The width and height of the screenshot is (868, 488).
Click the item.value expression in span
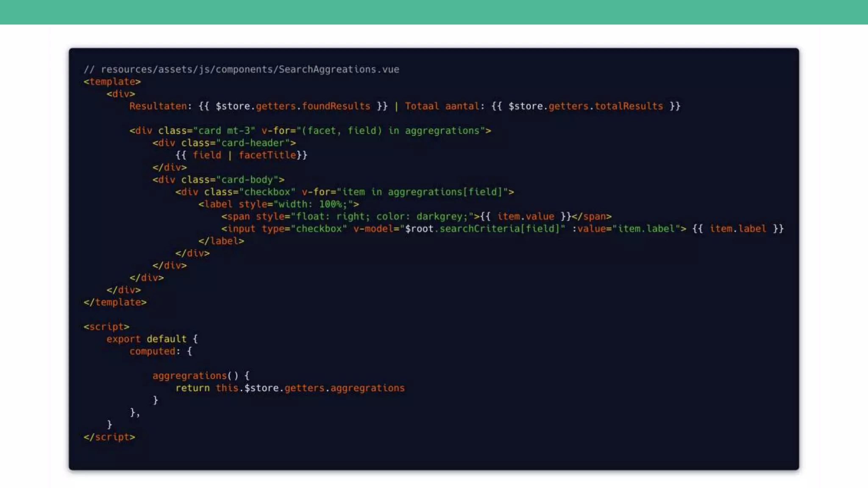coord(526,217)
